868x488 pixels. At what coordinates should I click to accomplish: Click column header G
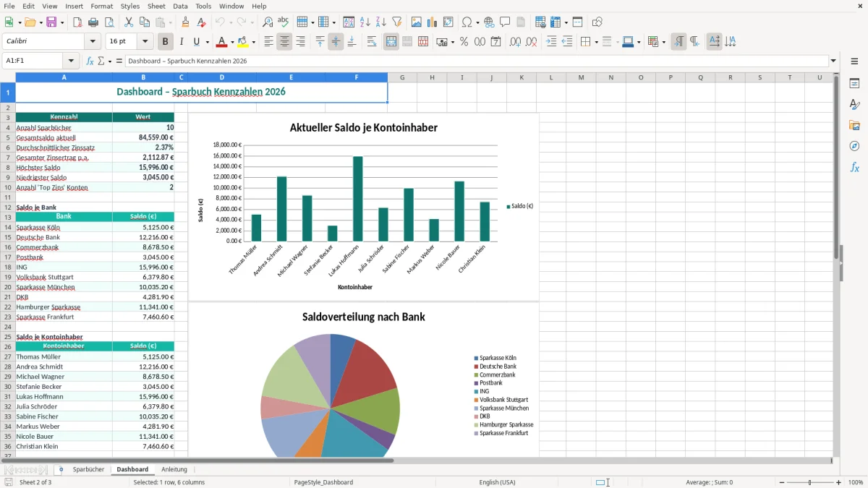[402, 77]
